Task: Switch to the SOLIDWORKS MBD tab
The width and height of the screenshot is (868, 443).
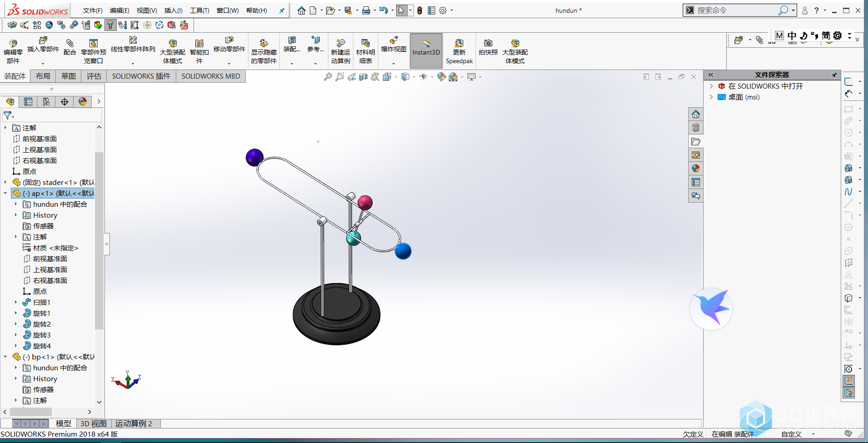Action: pos(211,76)
